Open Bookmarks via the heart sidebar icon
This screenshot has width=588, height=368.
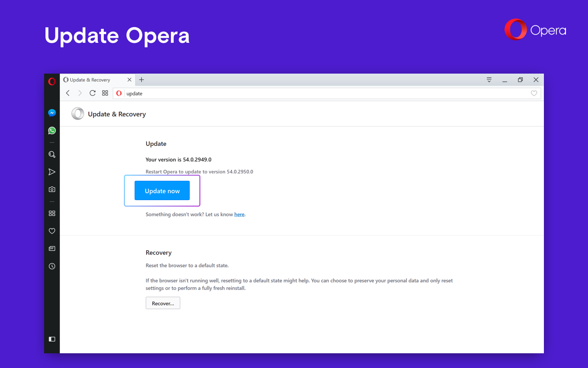click(51, 230)
